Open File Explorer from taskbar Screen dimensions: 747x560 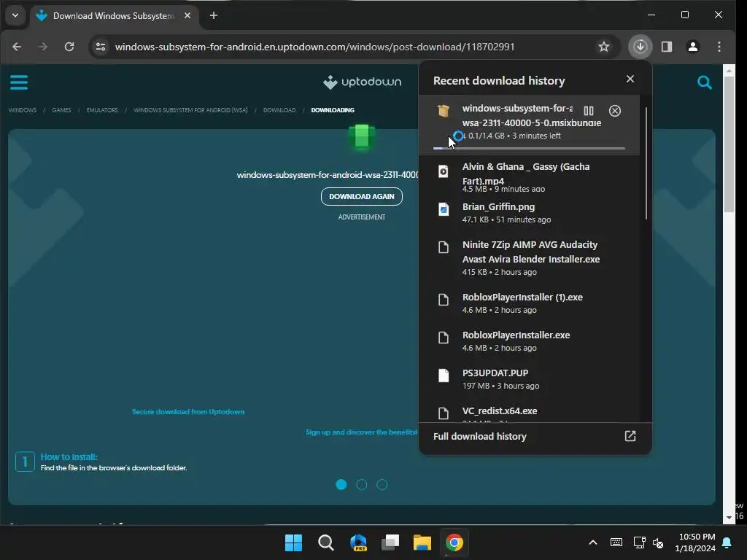tap(422, 542)
